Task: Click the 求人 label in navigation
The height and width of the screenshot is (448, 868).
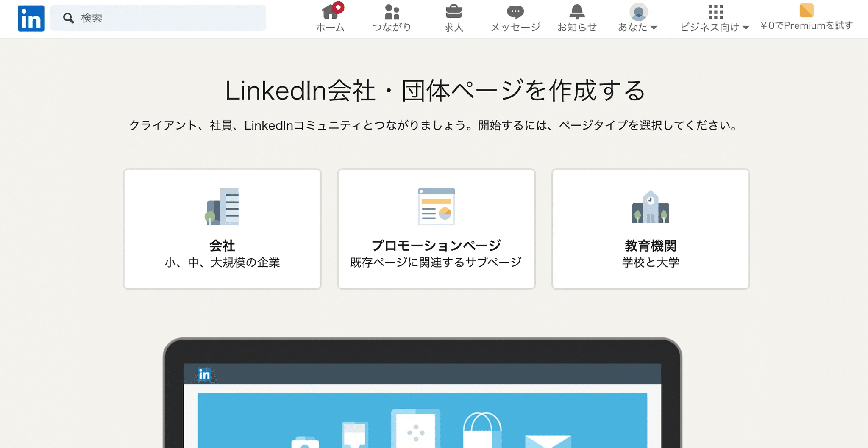Action: click(453, 28)
